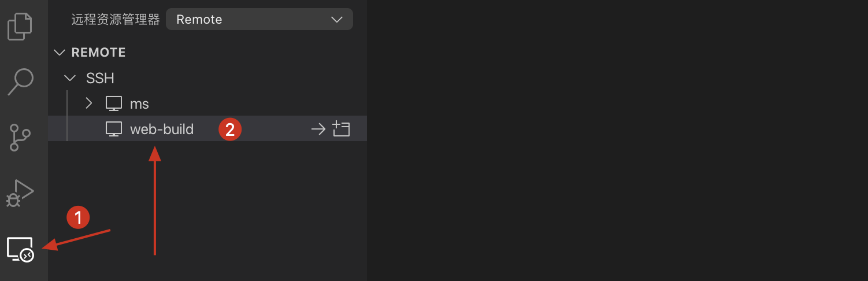Open the Explorer files view
868x281 pixels.
[20, 27]
